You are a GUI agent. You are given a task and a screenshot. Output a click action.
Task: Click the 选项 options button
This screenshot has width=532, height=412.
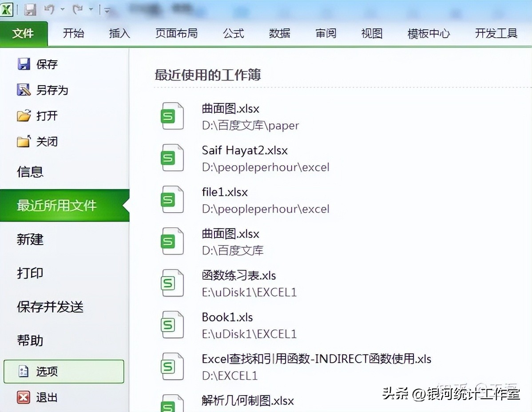[64, 371]
